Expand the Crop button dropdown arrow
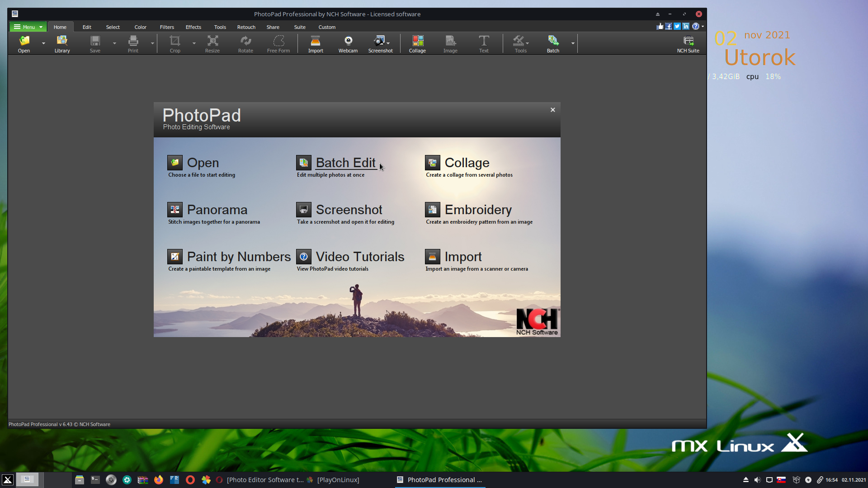 (194, 43)
